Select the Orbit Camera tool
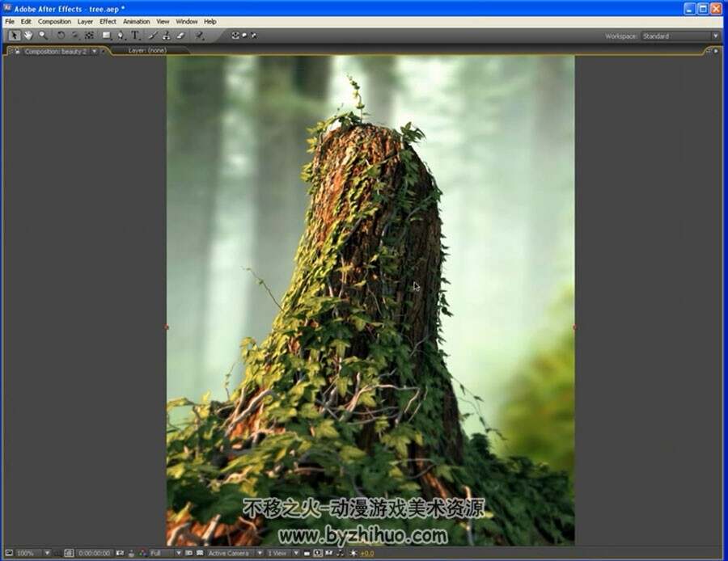The height and width of the screenshot is (561, 728). pyautogui.click(x=74, y=36)
